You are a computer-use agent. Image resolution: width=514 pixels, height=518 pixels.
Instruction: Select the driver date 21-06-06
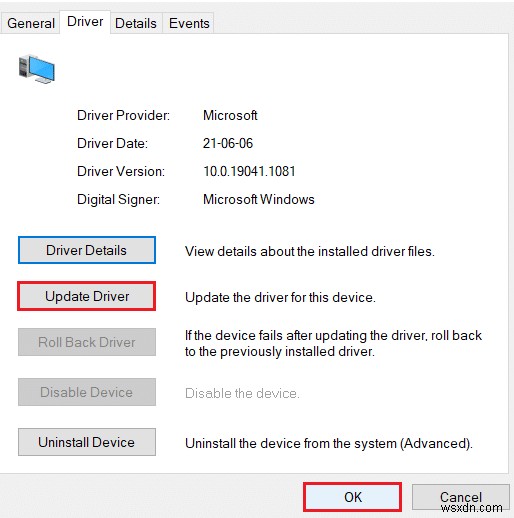pos(228,143)
